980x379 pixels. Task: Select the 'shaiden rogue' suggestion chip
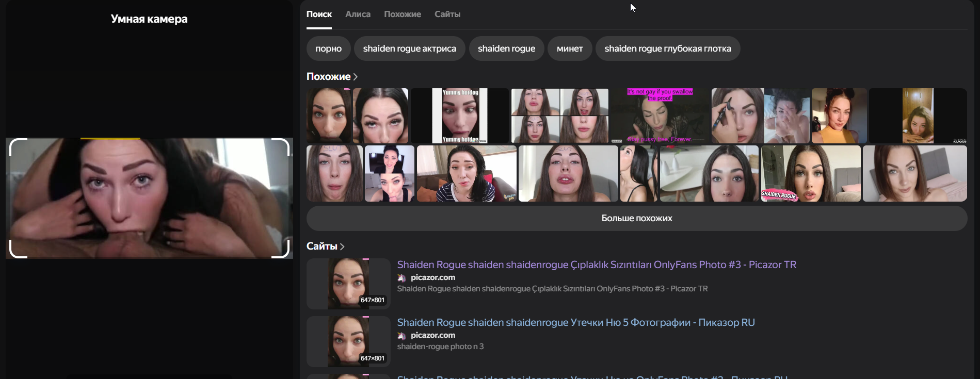[x=507, y=48]
